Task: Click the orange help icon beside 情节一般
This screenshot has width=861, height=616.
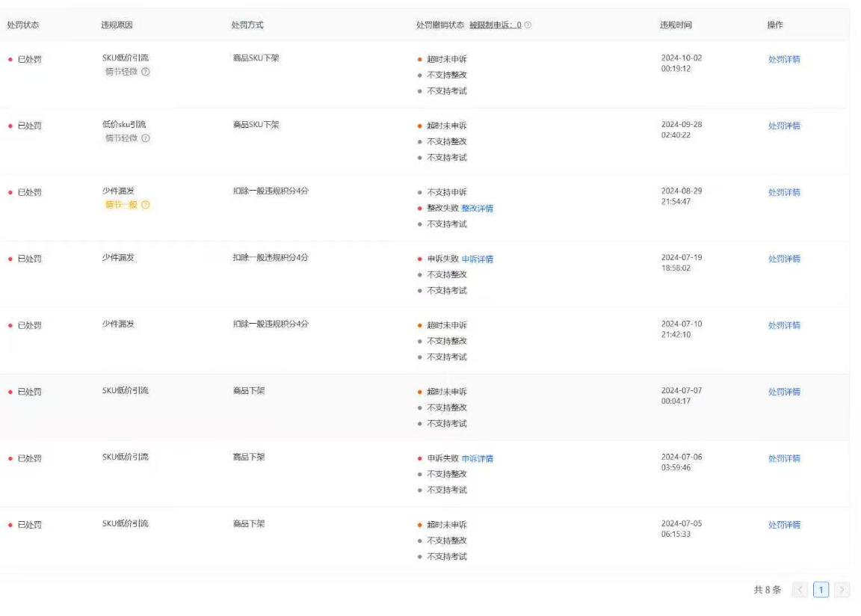Action: point(146,205)
